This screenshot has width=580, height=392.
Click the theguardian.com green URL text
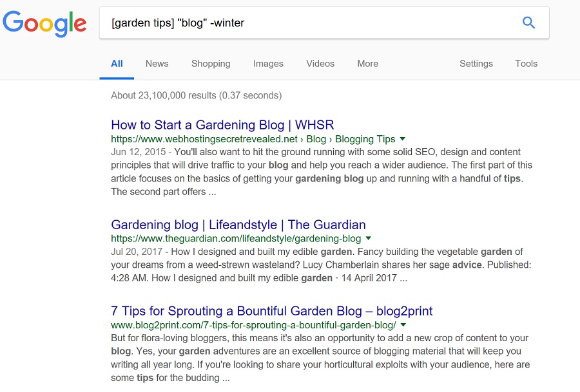point(236,238)
